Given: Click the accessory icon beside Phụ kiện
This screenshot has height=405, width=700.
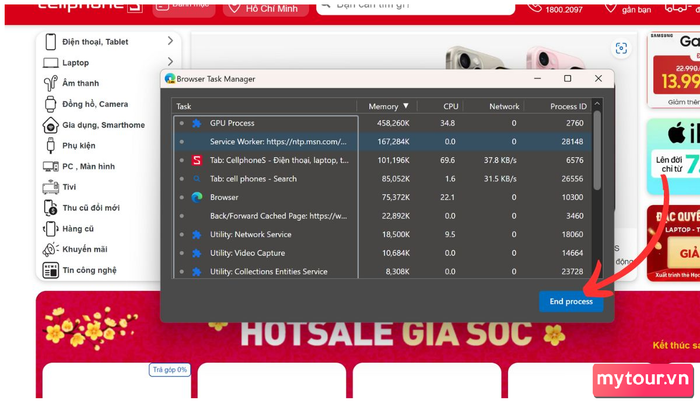Looking at the screenshot, I should [x=50, y=146].
